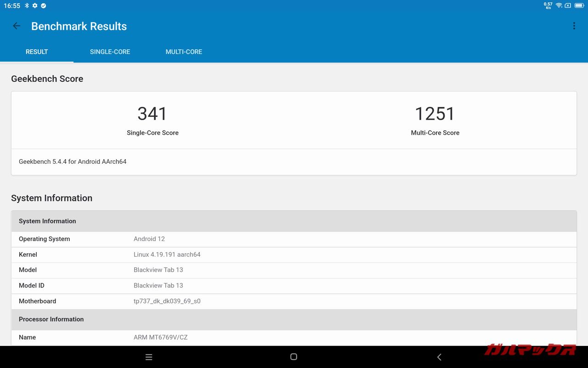Tap the Geekbench 5.4.4 version text
Viewport: 588px width, 368px height.
(x=72, y=161)
